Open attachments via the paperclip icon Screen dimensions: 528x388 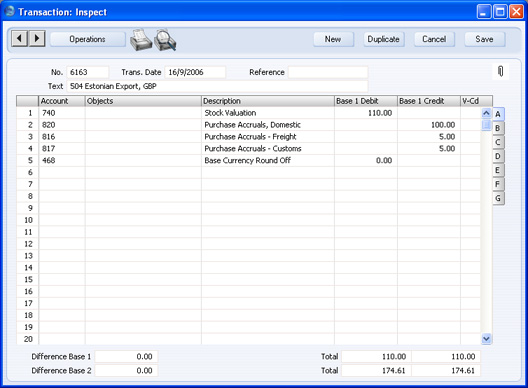tap(500, 71)
